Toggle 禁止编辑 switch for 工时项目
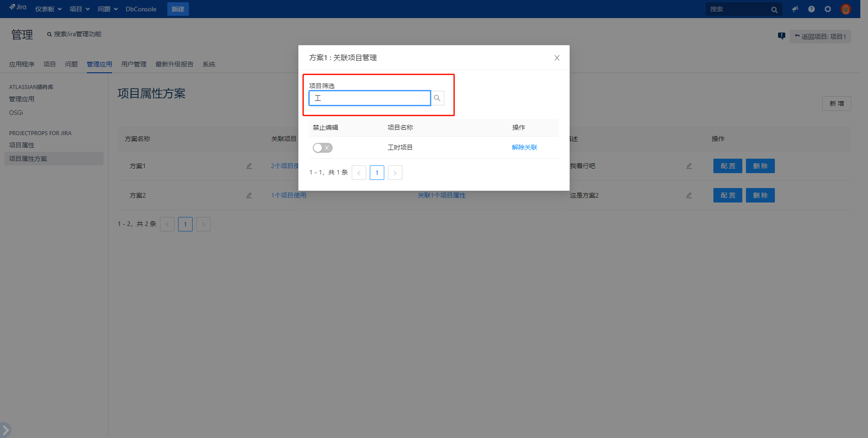 (x=322, y=148)
